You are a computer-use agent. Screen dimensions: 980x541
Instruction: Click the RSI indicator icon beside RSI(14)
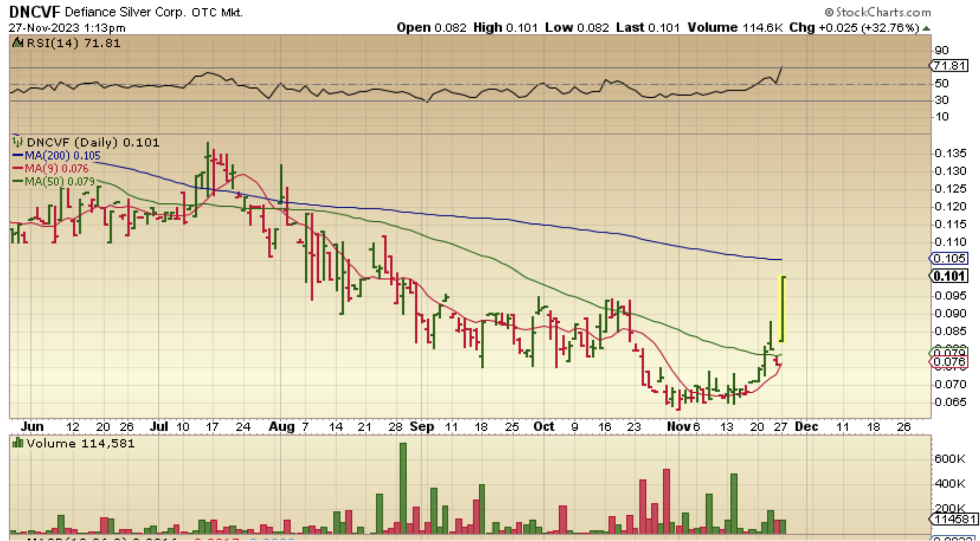tap(18, 43)
